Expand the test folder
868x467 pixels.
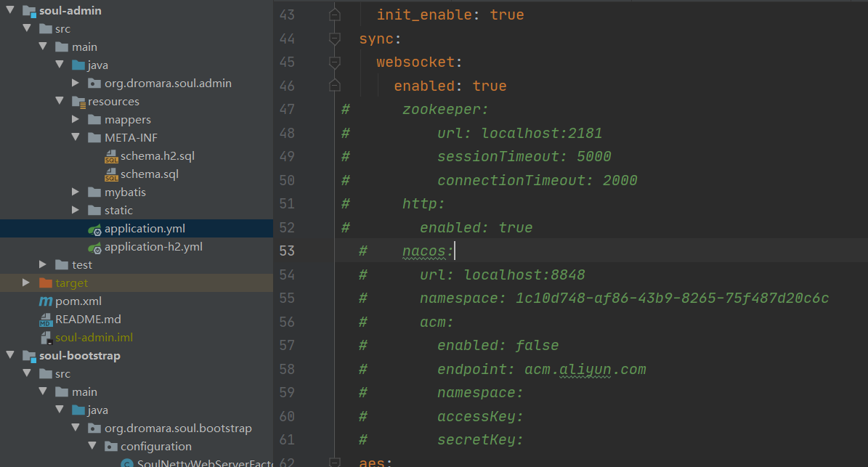tap(43, 264)
